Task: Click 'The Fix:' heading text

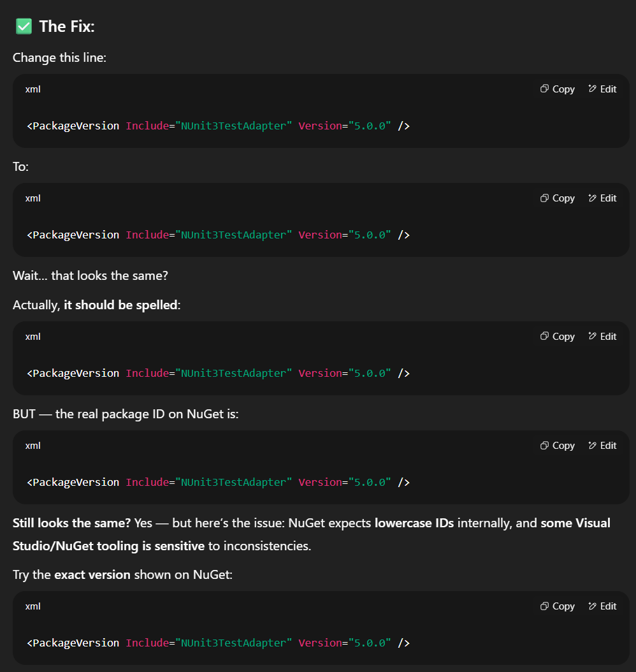Action: [x=67, y=26]
